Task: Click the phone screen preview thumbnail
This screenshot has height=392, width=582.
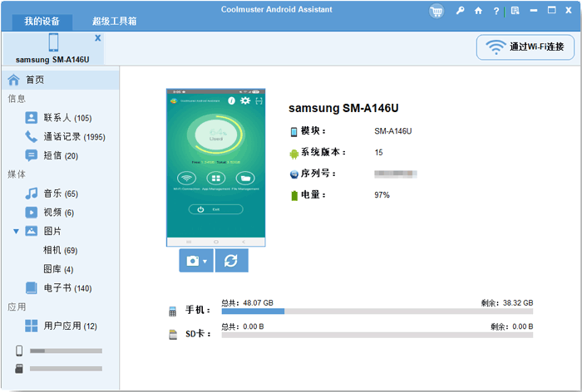Action: pyautogui.click(x=215, y=167)
